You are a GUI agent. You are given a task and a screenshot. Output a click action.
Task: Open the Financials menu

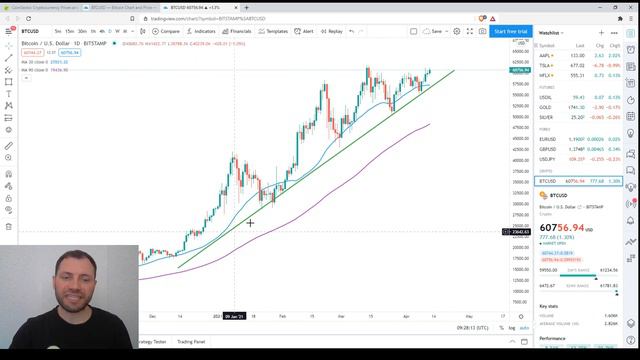coord(237,31)
